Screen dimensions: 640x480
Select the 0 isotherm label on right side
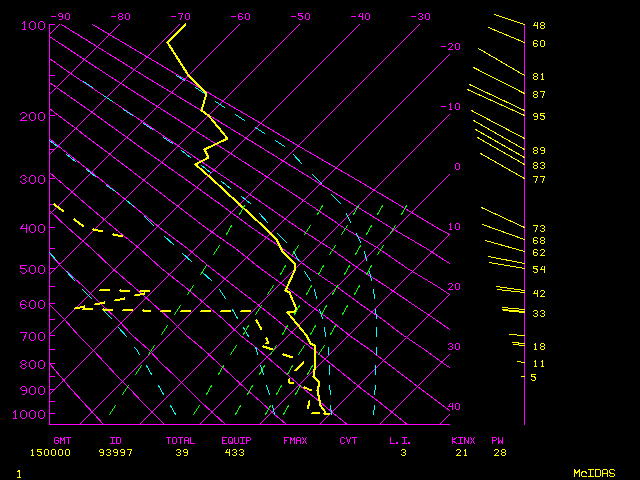tap(457, 167)
